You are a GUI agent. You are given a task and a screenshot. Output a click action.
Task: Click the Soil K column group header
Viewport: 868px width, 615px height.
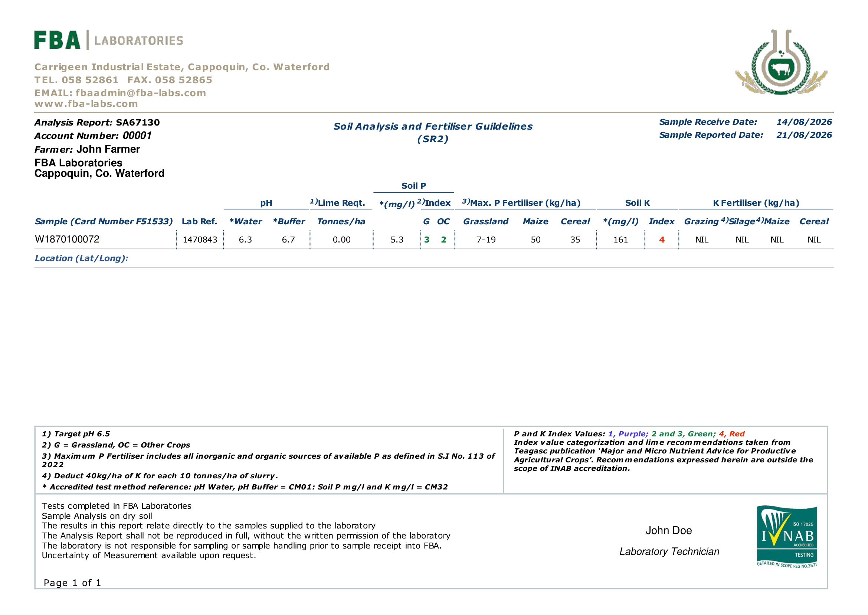click(x=638, y=203)
